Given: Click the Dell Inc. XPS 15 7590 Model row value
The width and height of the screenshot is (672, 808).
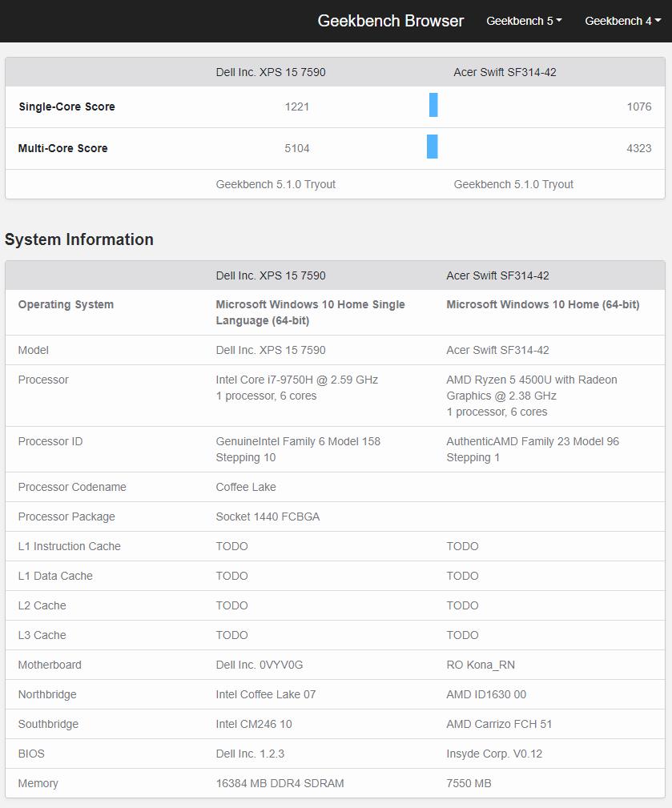Looking at the screenshot, I should [x=271, y=351].
